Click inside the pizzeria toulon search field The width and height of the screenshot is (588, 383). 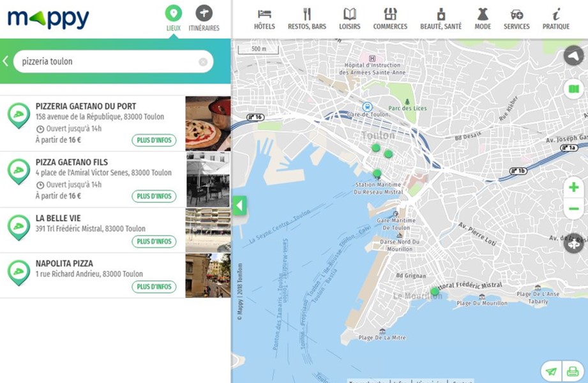tap(113, 61)
